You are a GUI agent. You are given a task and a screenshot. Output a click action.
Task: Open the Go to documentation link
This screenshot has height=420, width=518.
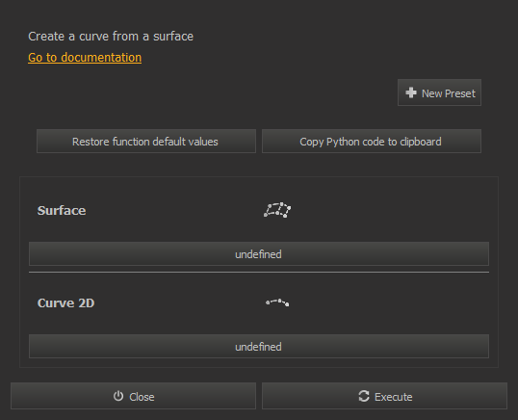(x=85, y=58)
